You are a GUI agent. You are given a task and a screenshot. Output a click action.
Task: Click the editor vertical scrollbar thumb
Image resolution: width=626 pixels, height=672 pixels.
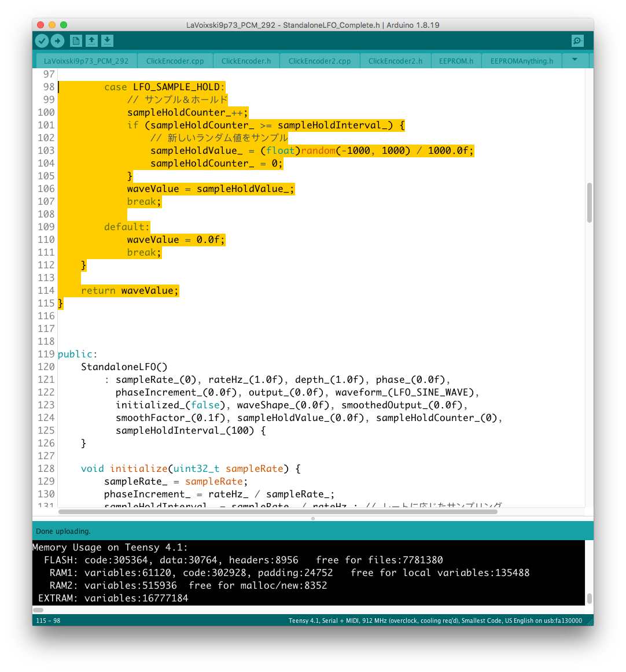pyautogui.click(x=589, y=202)
